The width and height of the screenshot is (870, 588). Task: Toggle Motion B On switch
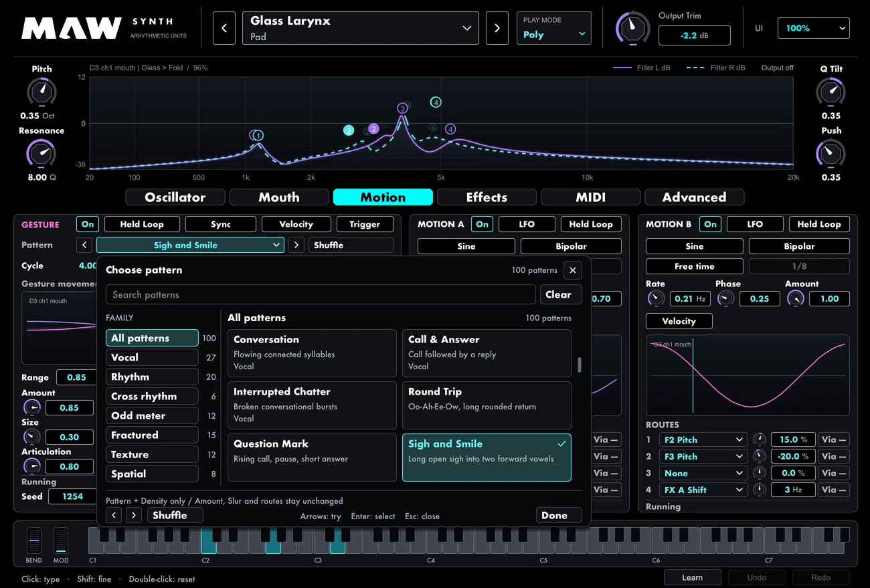[x=710, y=224]
